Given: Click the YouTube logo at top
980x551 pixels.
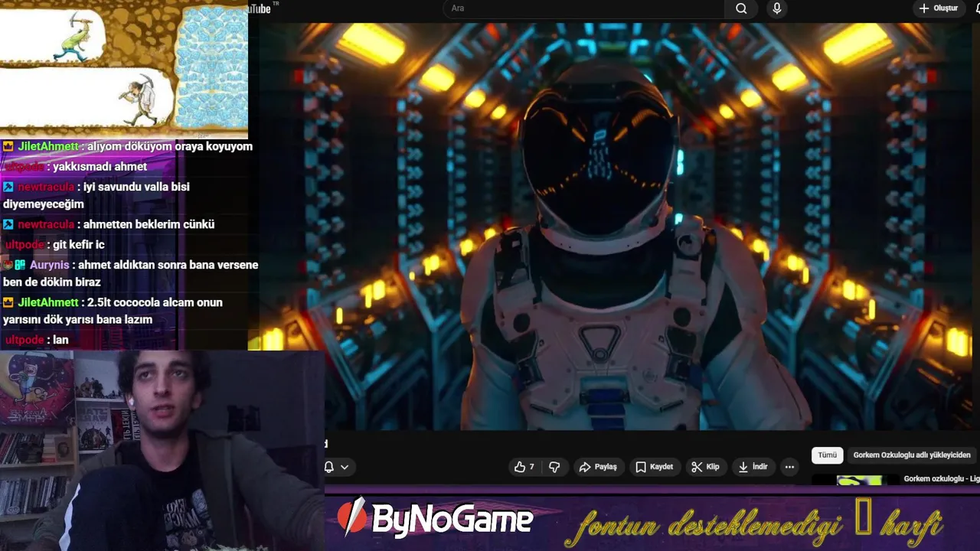Looking at the screenshot, I should click(x=261, y=8).
